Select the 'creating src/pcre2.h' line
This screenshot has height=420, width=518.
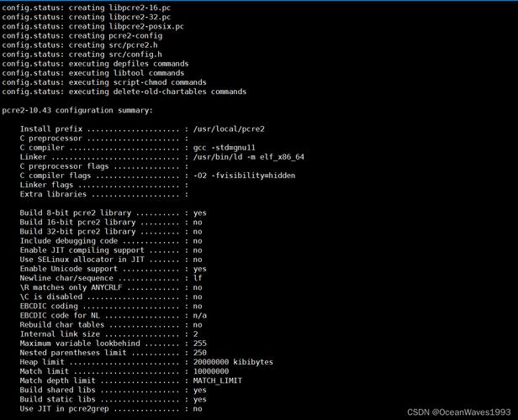click(80, 45)
